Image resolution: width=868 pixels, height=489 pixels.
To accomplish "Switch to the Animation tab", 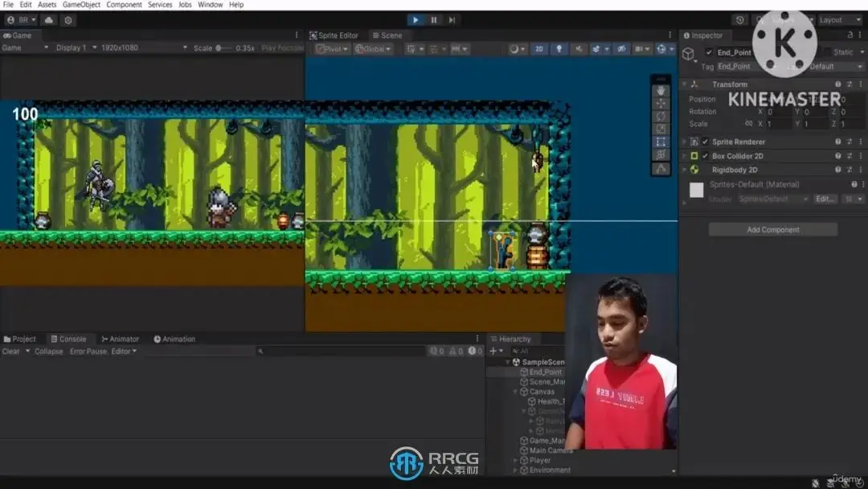I will (174, 339).
